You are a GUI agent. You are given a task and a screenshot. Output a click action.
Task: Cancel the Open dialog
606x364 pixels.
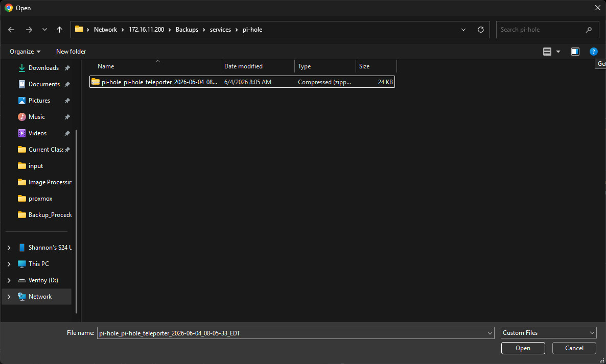pyautogui.click(x=574, y=348)
